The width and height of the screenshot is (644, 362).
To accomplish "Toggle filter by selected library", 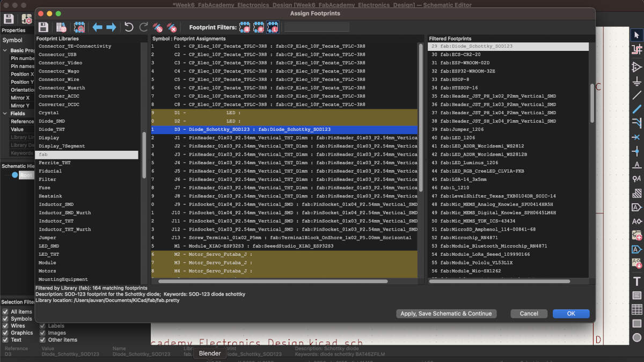I will click(x=273, y=27).
